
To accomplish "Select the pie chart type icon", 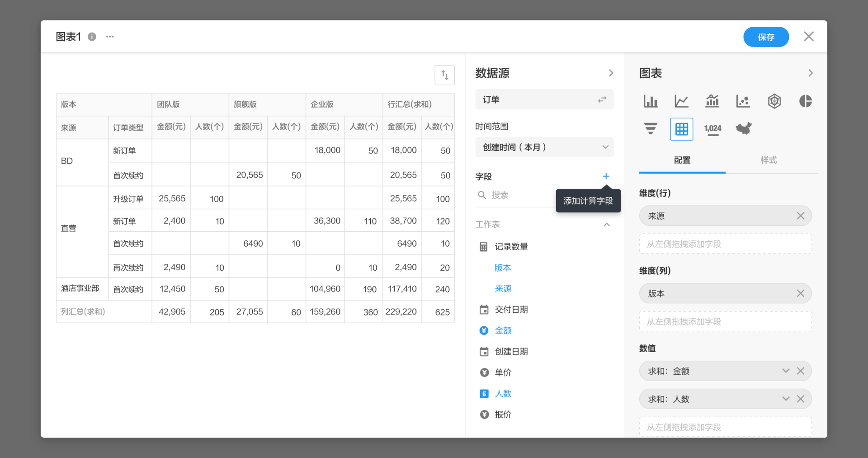I will click(805, 101).
